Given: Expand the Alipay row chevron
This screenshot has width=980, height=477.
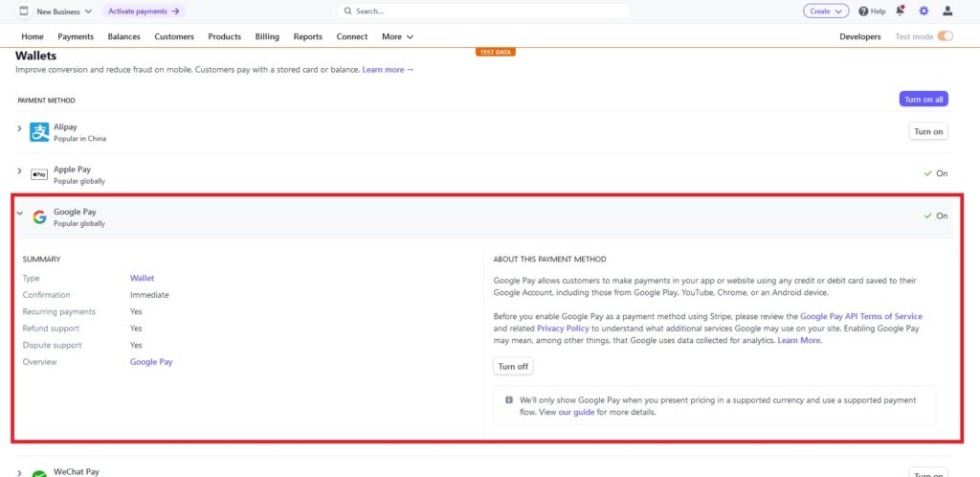Looking at the screenshot, I should coord(19,128).
